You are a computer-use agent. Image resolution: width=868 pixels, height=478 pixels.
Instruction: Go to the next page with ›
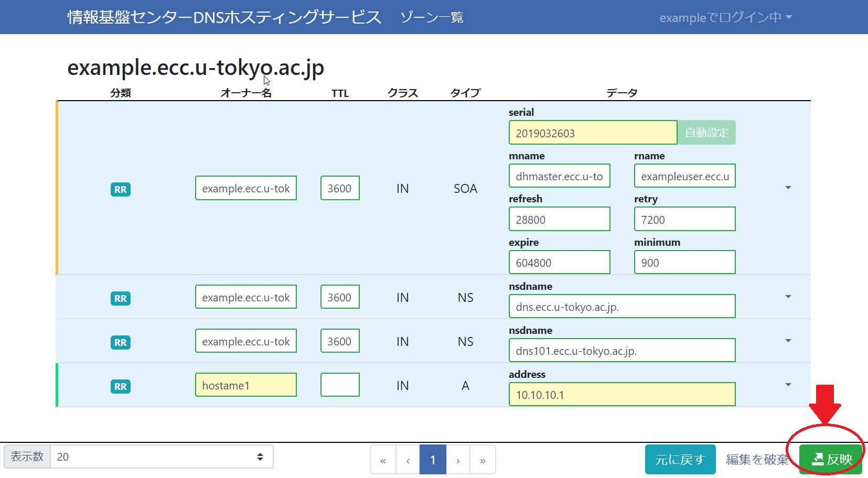pos(458,460)
